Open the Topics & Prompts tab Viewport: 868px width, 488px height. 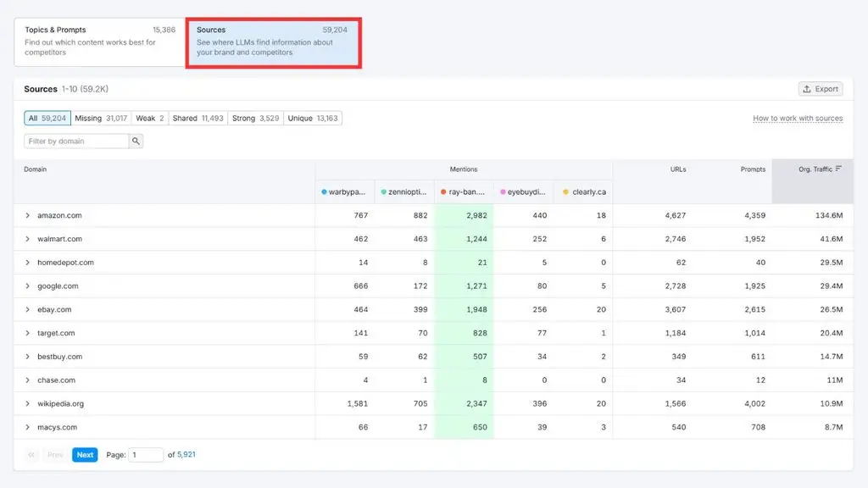(x=100, y=42)
